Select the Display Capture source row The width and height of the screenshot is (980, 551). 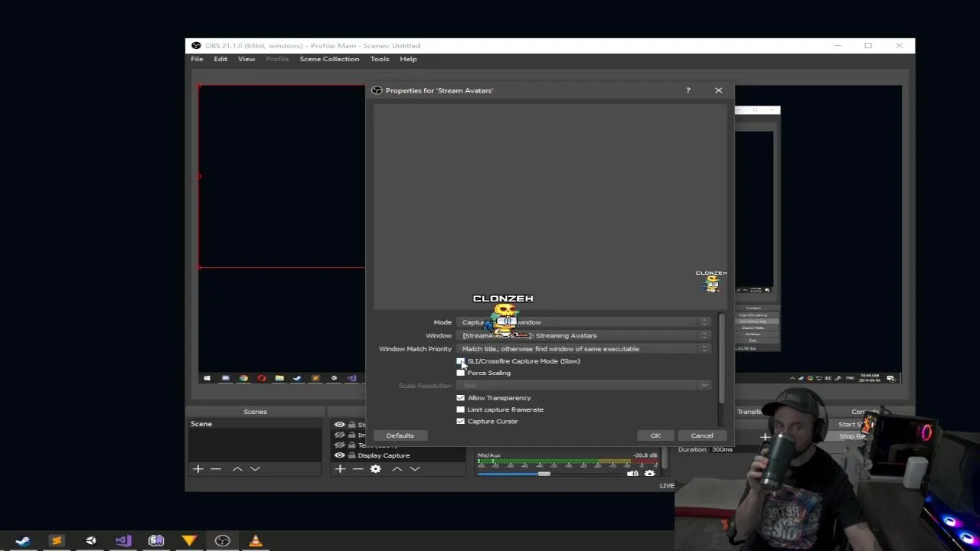coord(398,455)
